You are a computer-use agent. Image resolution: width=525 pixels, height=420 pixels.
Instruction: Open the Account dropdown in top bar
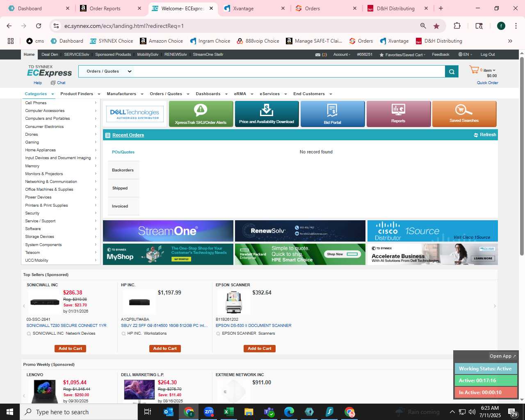pyautogui.click(x=342, y=55)
